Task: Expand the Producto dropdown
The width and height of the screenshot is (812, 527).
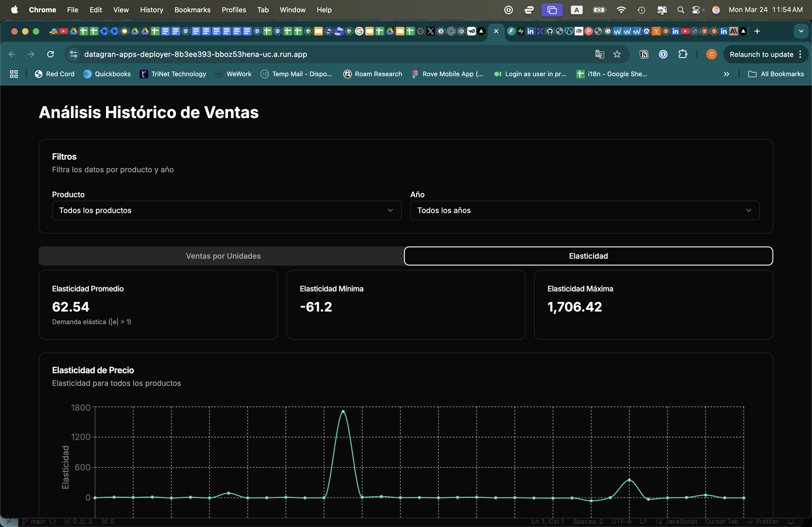Action: click(227, 210)
